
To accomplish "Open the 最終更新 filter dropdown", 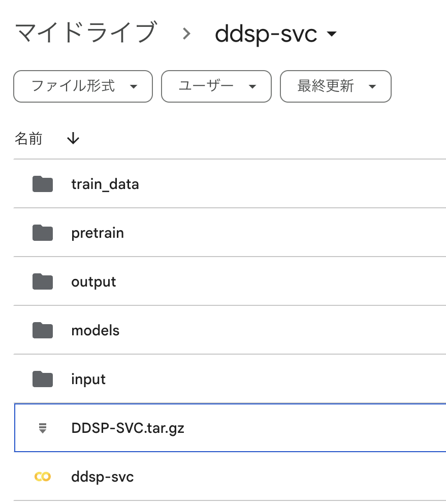I will (335, 86).
